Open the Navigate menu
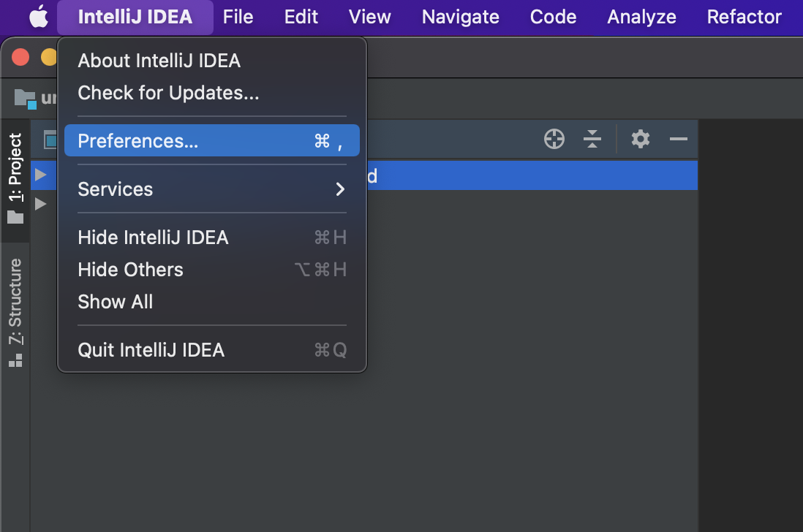The image size is (803, 532). pyautogui.click(x=461, y=17)
